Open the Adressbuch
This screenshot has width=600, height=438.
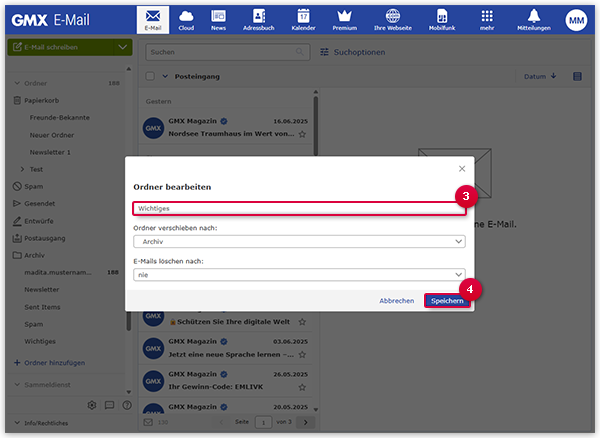tap(259, 20)
